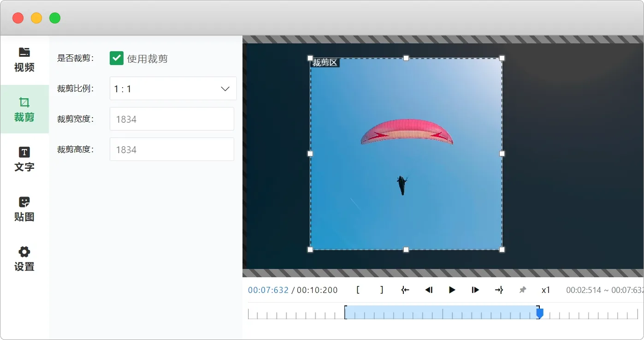Click the top-right crop handle
This screenshot has width=644, height=340.
point(502,58)
